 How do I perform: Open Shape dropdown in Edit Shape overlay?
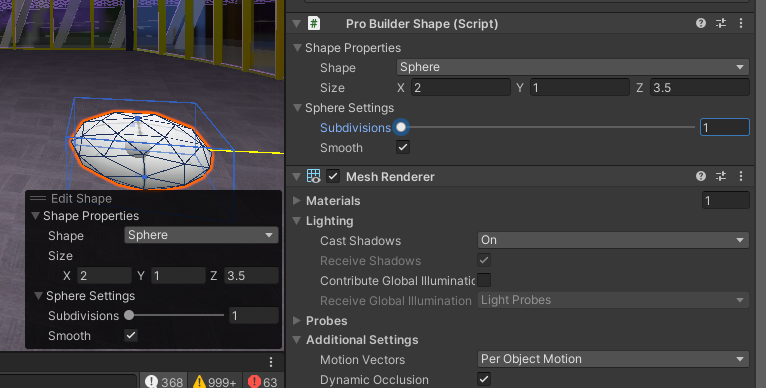(x=201, y=235)
